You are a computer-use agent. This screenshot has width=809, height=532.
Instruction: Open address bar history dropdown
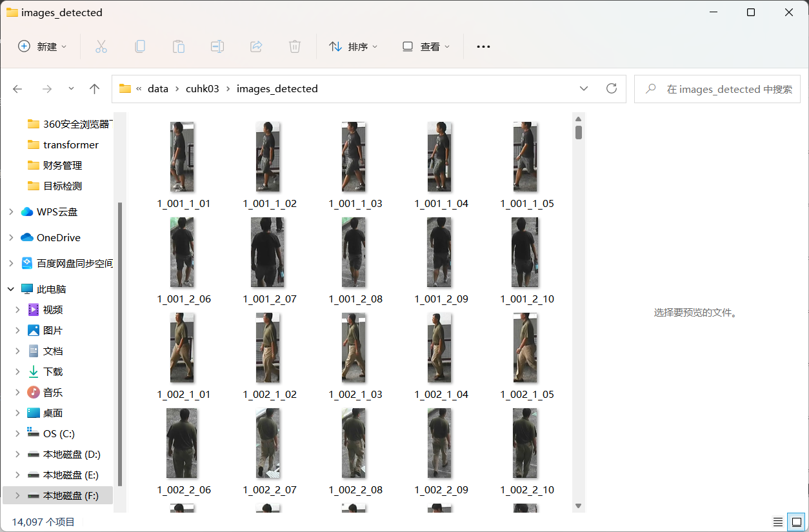point(584,88)
